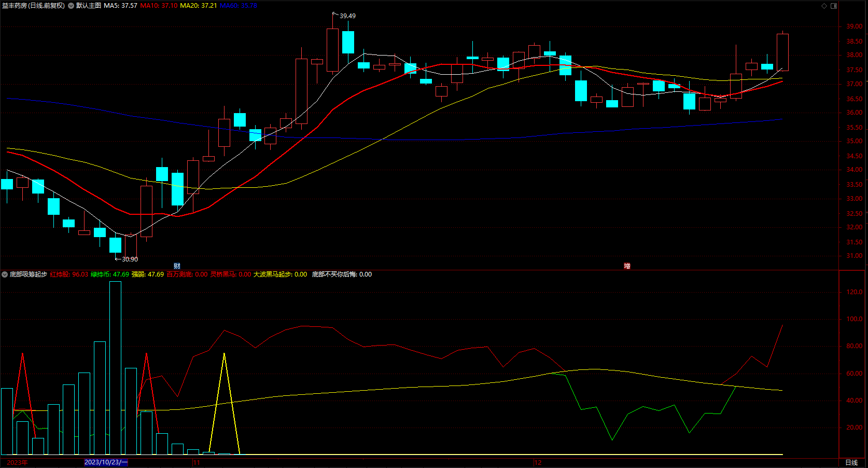Expand the 底部吸筹起步 sub-indicator dropdown arrow
The width and height of the screenshot is (868, 468).
coord(5,274)
